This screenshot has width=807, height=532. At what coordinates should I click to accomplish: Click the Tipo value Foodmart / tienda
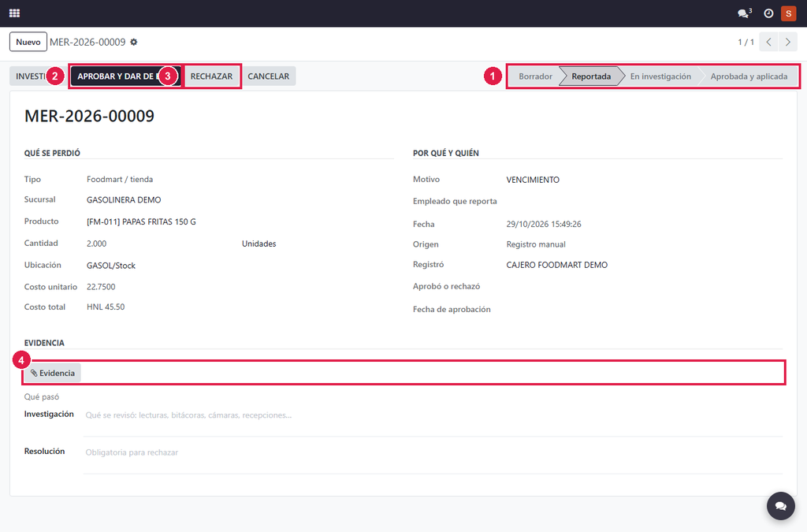pos(120,179)
